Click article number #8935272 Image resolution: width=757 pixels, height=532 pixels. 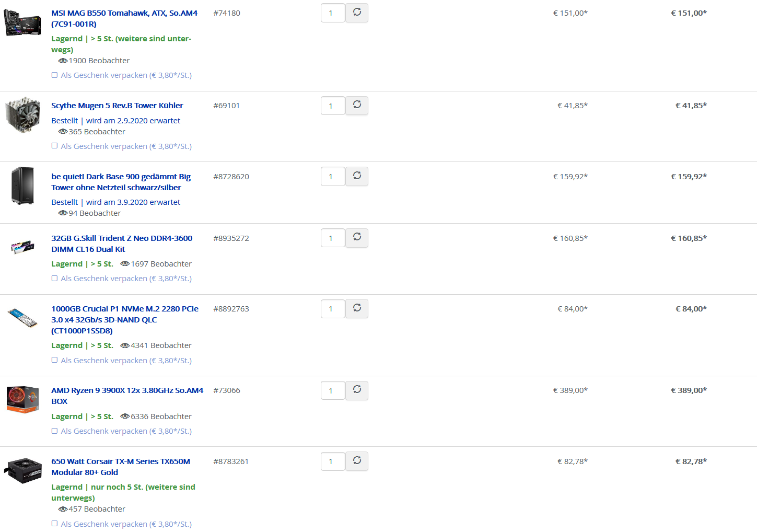(231, 238)
